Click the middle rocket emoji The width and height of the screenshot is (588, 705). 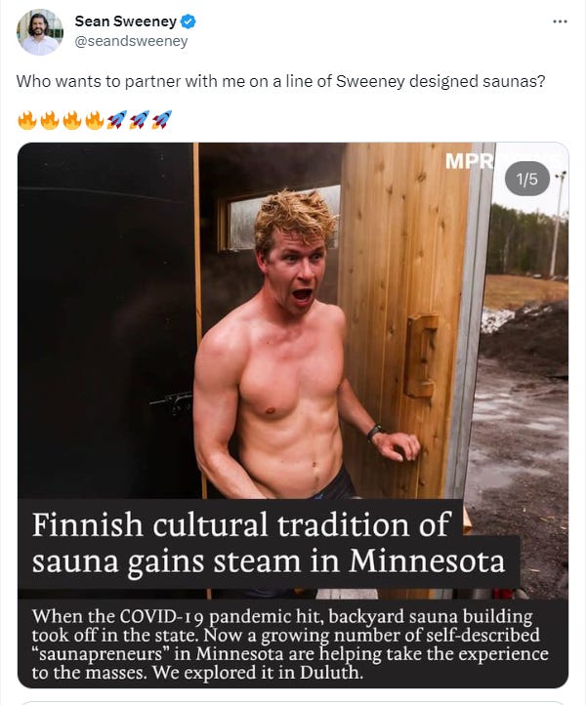coord(140,120)
